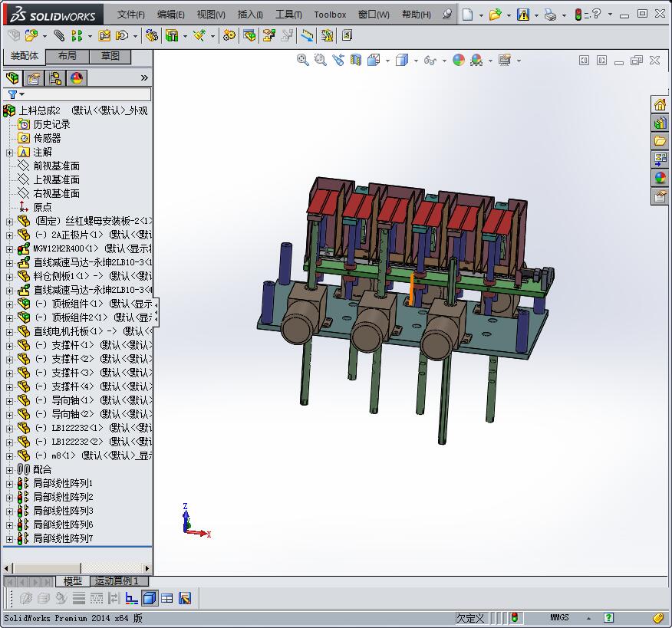This screenshot has height=628, width=672.
Task: Select the 原点 origin item
Action: pyautogui.click(x=42, y=207)
